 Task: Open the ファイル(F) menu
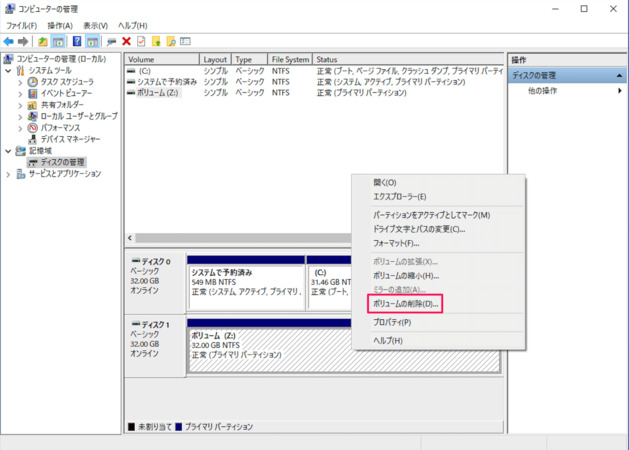(x=22, y=26)
